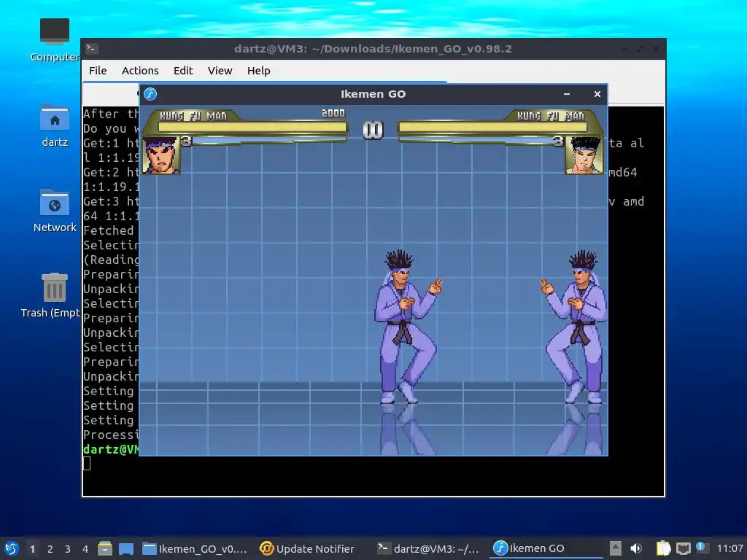Click the infinity round timer icon
Image resolution: width=747 pixels, height=560 pixels.
(x=373, y=130)
